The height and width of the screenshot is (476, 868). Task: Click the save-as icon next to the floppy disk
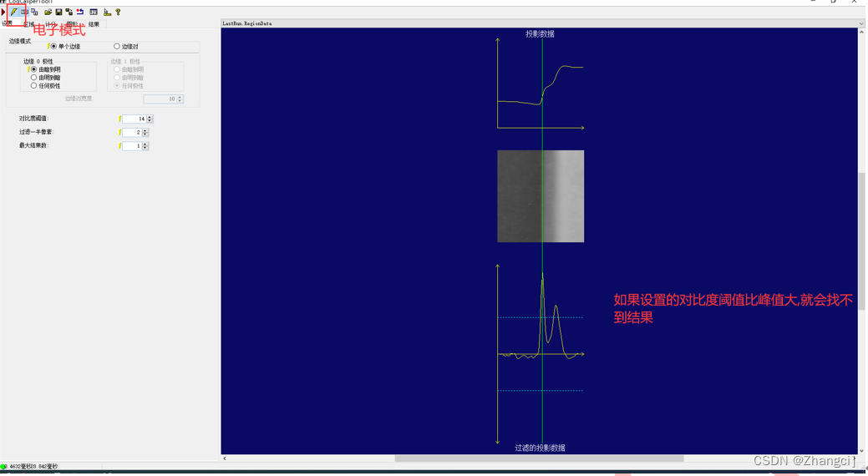click(69, 12)
